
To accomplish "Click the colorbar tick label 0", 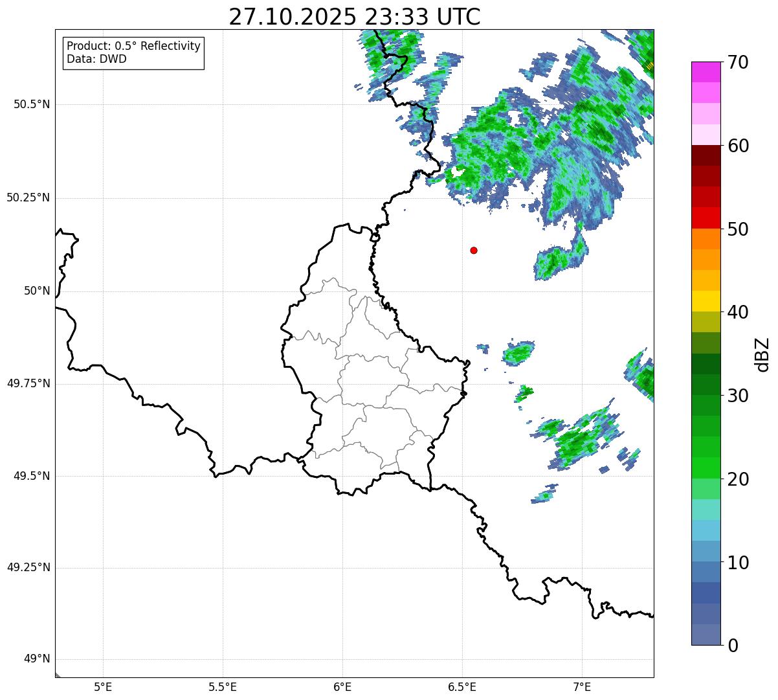I will click(x=733, y=646).
